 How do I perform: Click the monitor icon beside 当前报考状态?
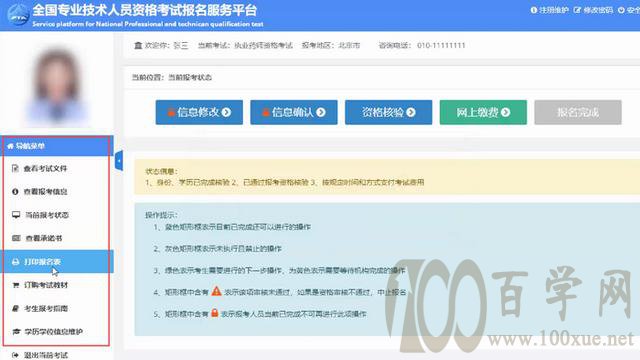pos(16,215)
